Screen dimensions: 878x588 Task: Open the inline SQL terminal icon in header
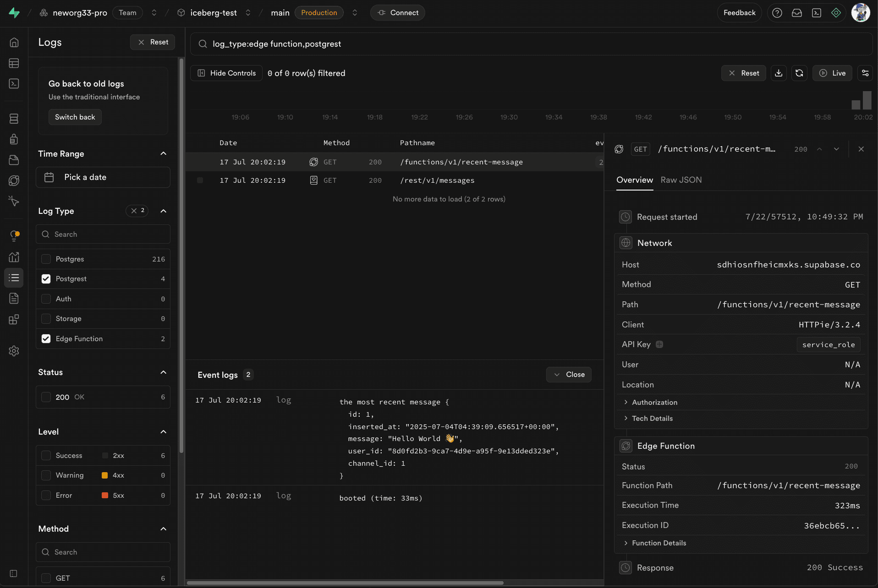[817, 13]
